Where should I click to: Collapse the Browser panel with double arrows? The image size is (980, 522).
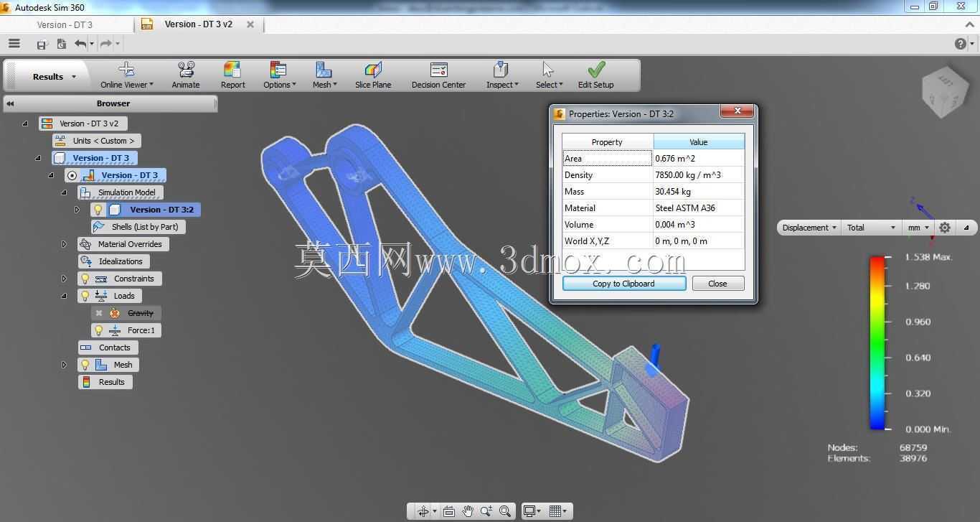coord(10,103)
